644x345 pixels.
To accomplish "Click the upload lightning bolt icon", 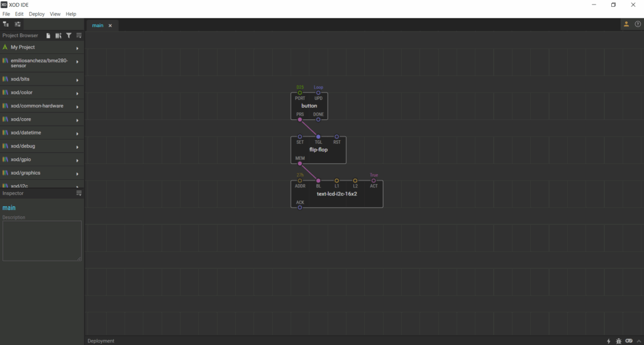I will click(609, 341).
